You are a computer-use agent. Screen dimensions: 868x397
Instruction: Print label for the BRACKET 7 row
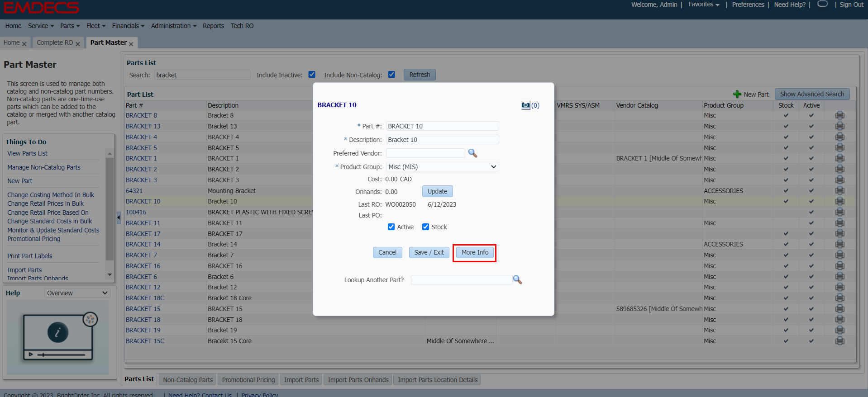pos(840,255)
